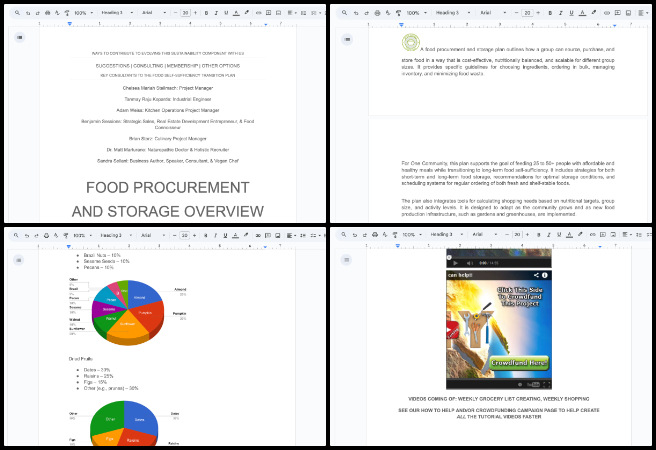Open Arial font dropdown in plan description document
This screenshot has width=656, height=450.
click(x=493, y=13)
